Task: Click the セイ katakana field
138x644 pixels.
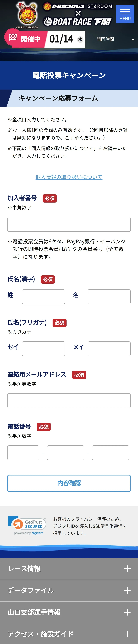Action: pos(44,349)
